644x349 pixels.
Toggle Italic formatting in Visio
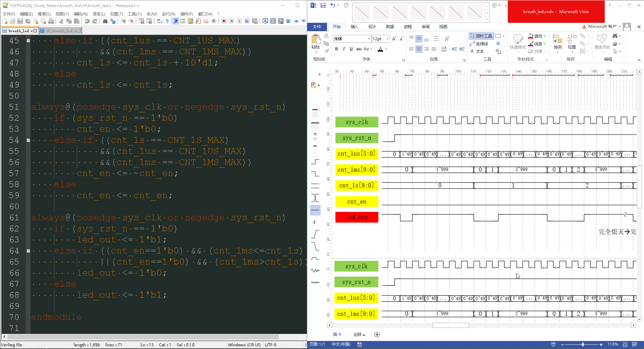click(x=344, y=49)
